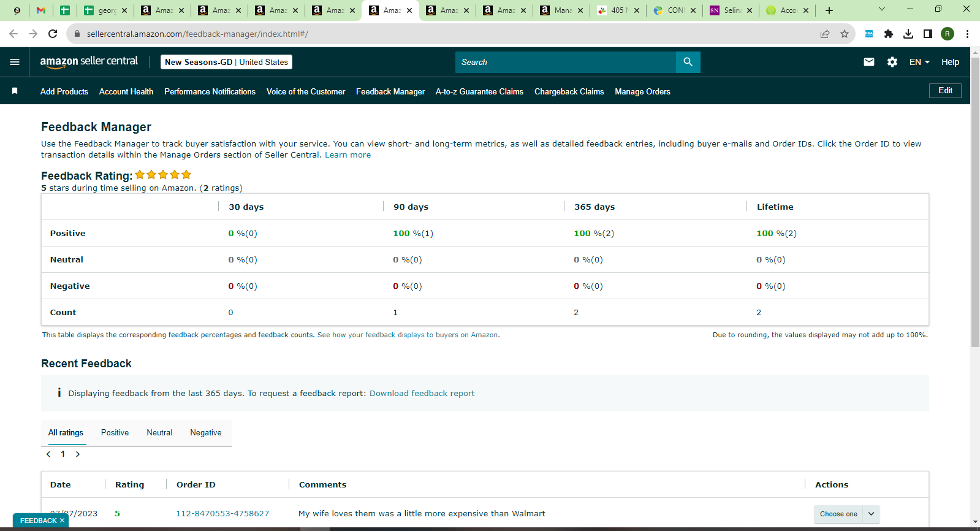Click the browser forward arrow
Image resolution: width=980 pixels, height=531 pixels.
click(x=33, y=34)
